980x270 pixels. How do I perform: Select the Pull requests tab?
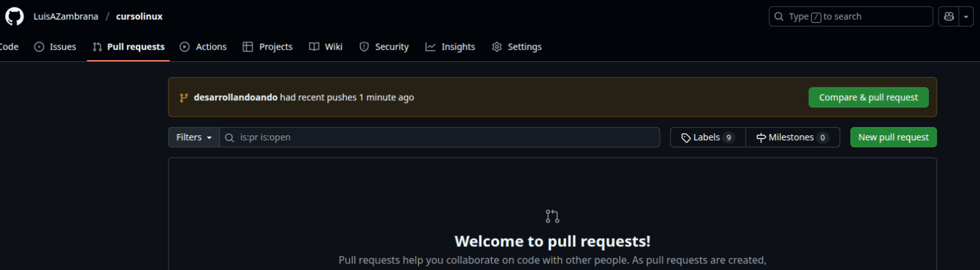click(128, 47)
